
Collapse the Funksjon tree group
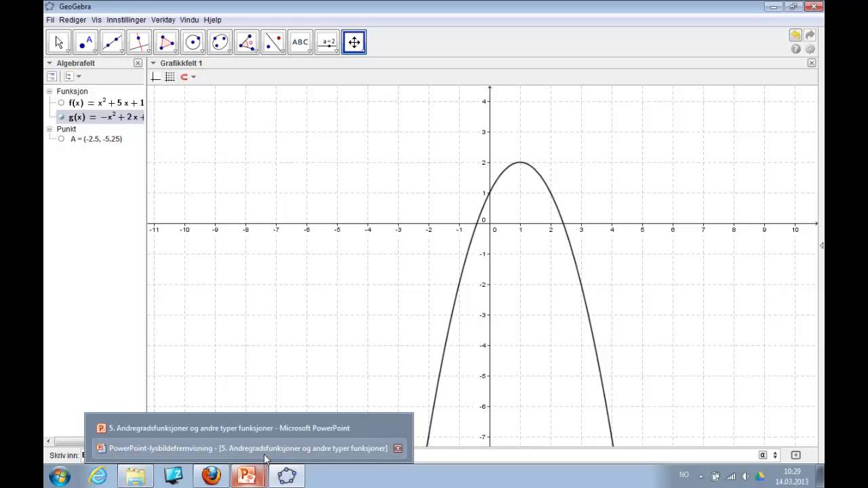(x=50, y=91)
